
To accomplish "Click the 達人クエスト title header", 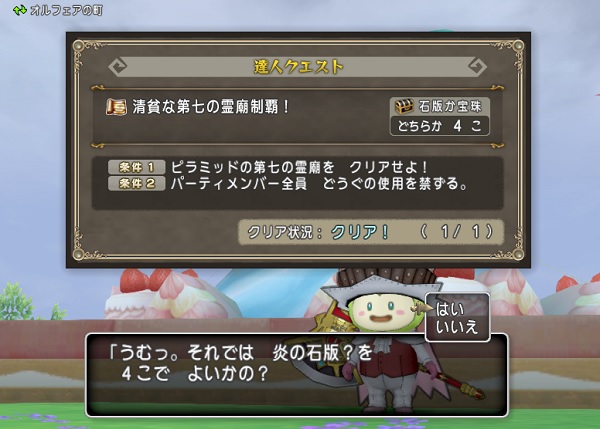I will 298,67.
